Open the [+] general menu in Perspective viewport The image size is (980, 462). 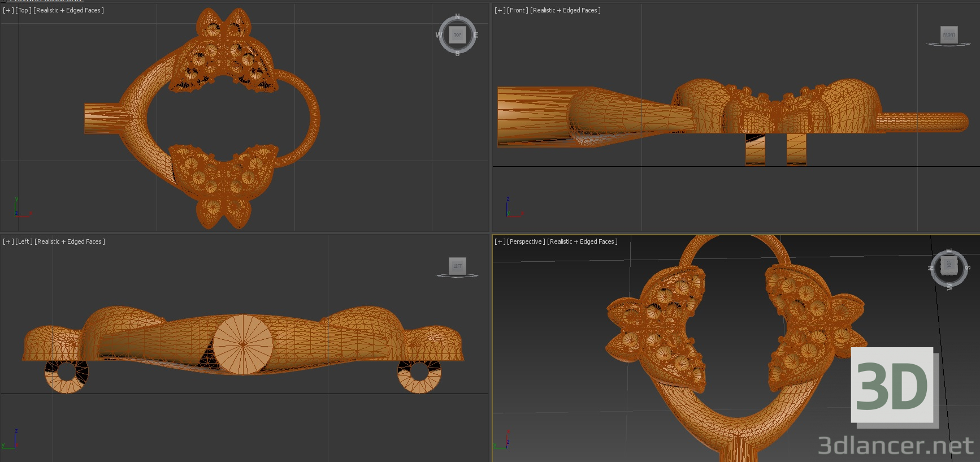500,241
